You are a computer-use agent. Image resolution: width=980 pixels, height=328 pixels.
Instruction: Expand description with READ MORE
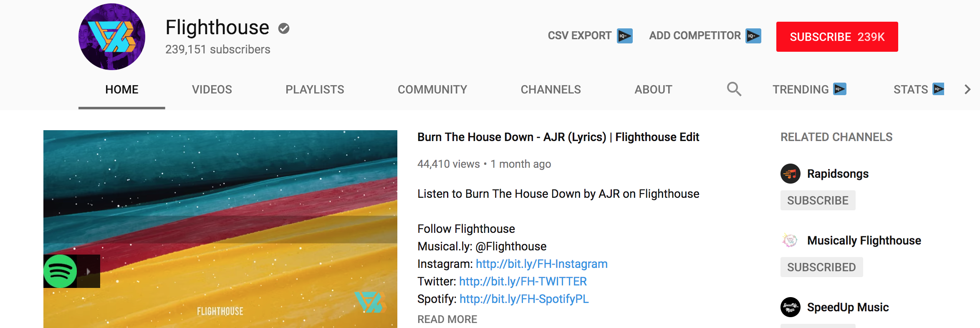click(x=447, y=319)
